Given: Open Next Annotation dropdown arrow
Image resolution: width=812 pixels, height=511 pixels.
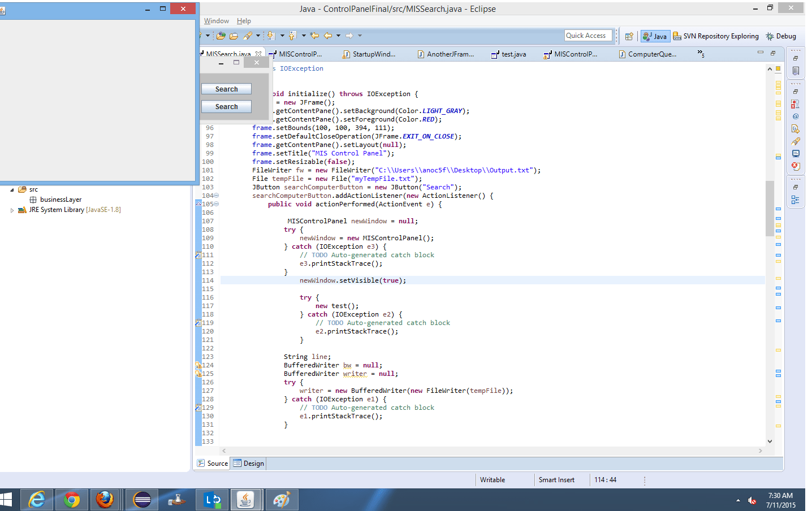Looking at the screenshot, I should (282, 36).
